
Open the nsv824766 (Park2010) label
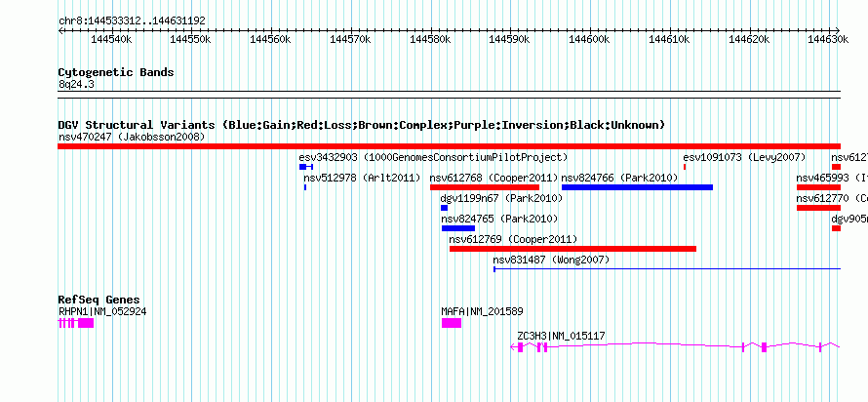(620, 178)
